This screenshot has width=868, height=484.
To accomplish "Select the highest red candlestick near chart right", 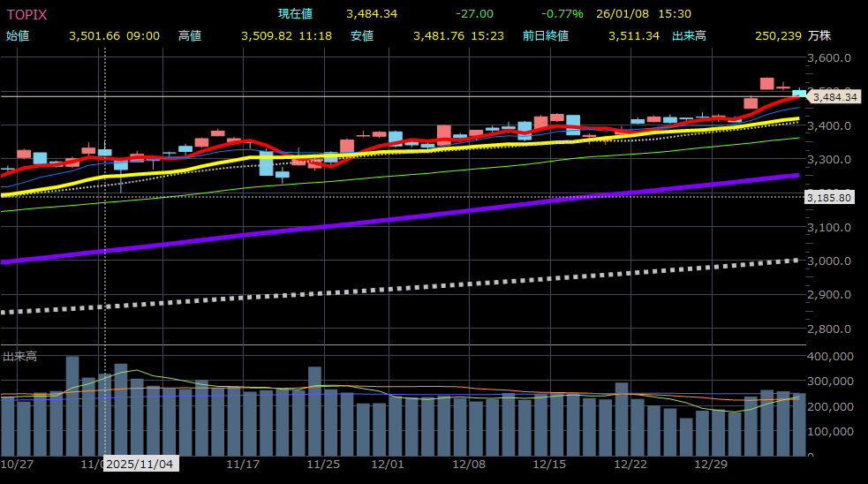I will [766, 84].
